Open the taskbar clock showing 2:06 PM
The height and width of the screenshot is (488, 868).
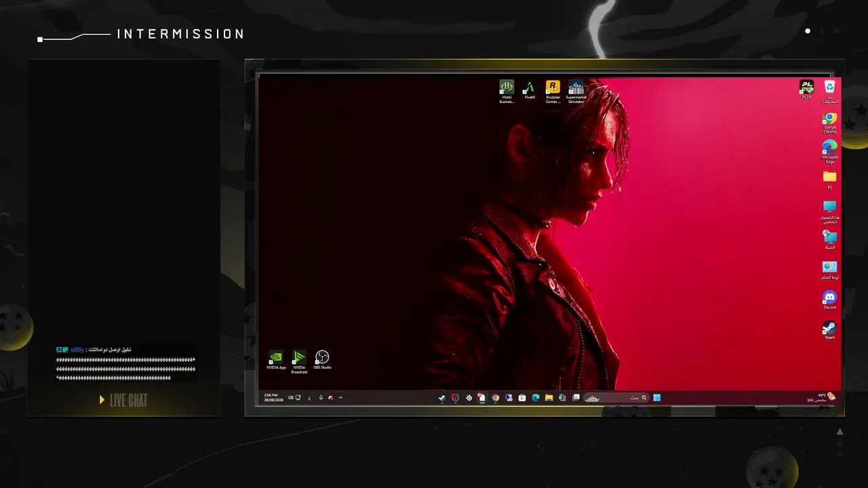[x=271, y=397]
